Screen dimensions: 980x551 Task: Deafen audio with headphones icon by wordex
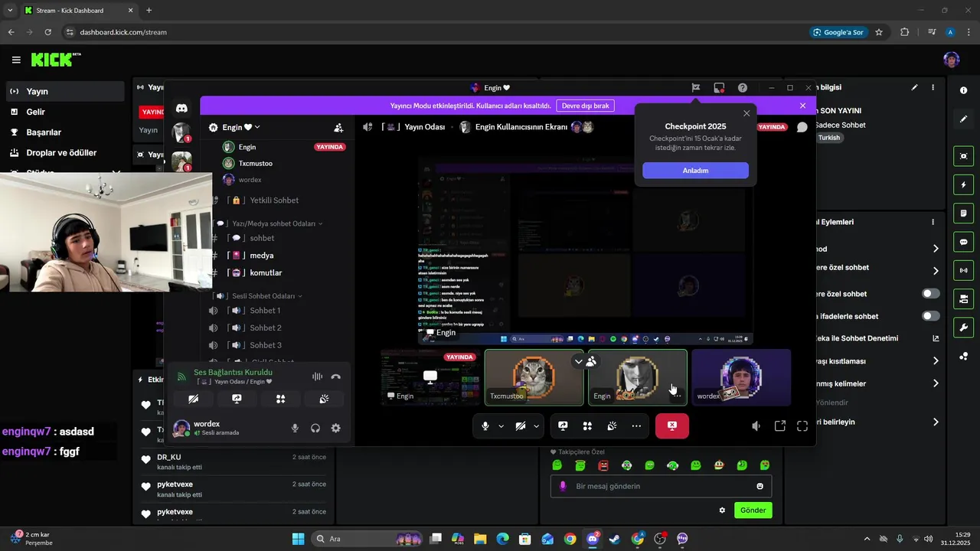[315, 428]
